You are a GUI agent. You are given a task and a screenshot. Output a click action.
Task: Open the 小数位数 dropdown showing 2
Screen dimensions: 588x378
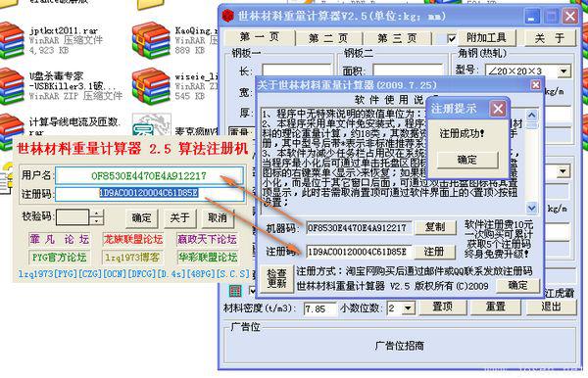(409, 308)
